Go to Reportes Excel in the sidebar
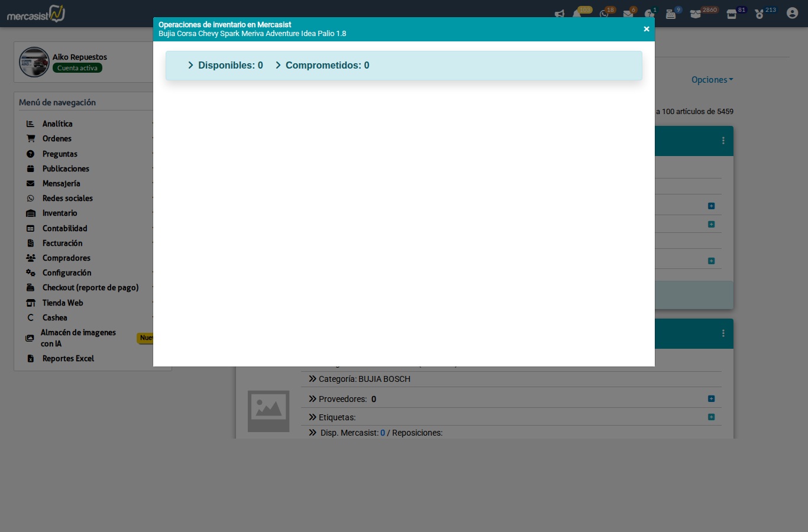 pos(68,358)
